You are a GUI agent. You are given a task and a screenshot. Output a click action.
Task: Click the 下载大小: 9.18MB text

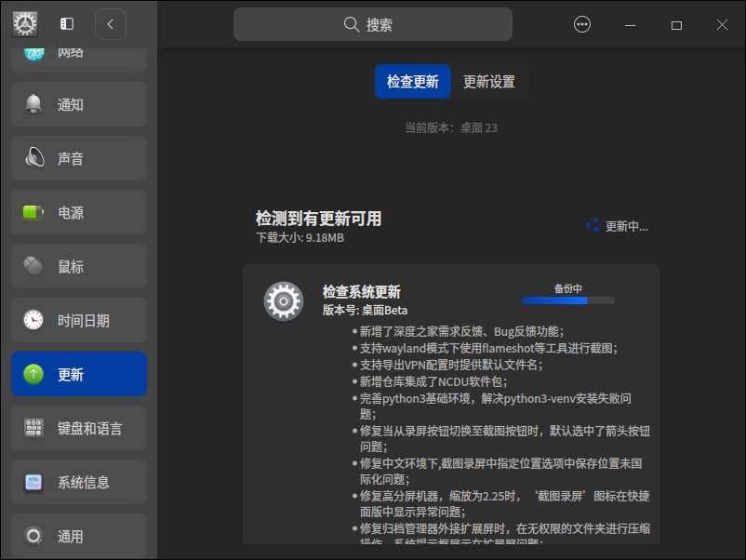coord(300,237)
